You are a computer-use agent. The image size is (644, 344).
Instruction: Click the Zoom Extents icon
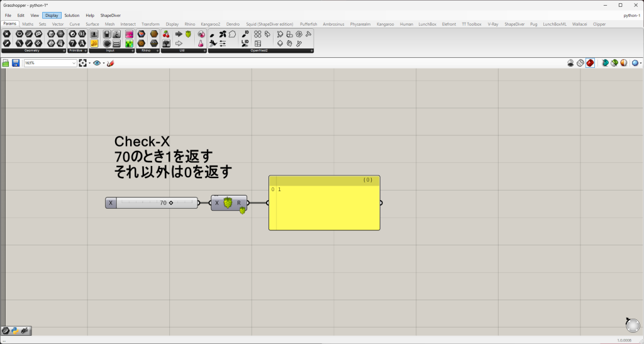[82, 63]
